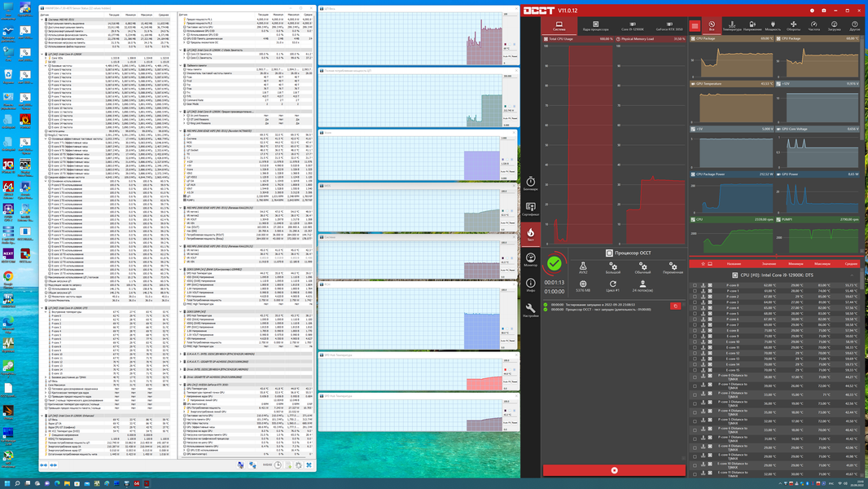This screenshot has height=489, width=868.
Task: Click the 5376 MB memory option
Action: click(583, 286)
